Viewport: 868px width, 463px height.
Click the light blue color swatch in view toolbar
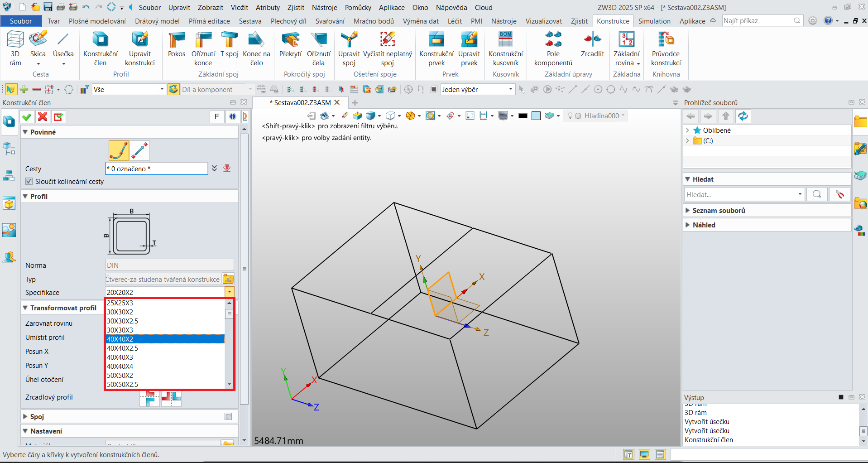[536, 116]
